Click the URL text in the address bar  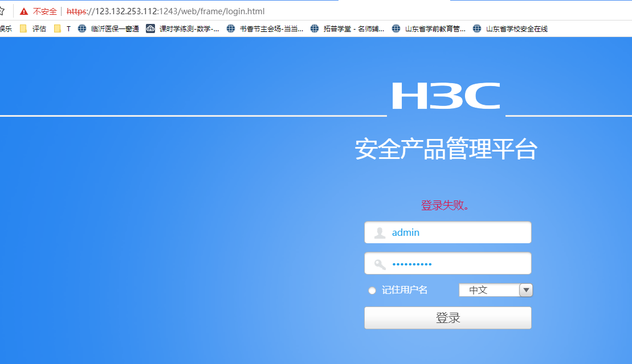[x=165, y=11]
